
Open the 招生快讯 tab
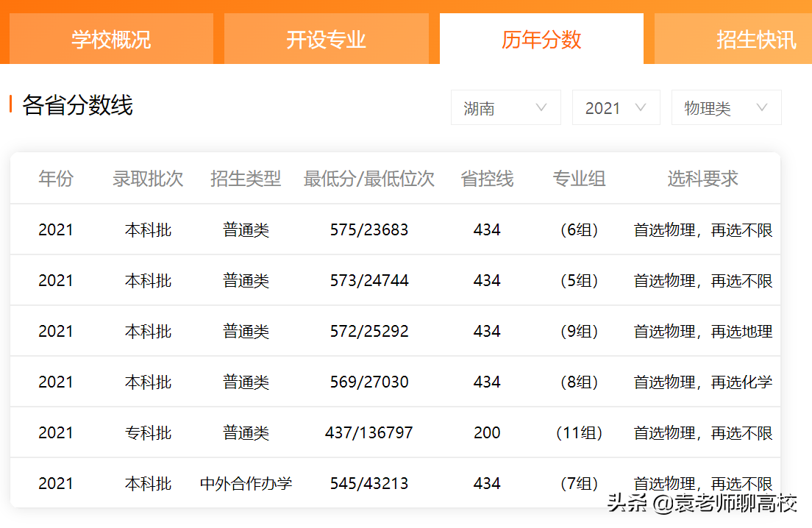pos(758,40)
